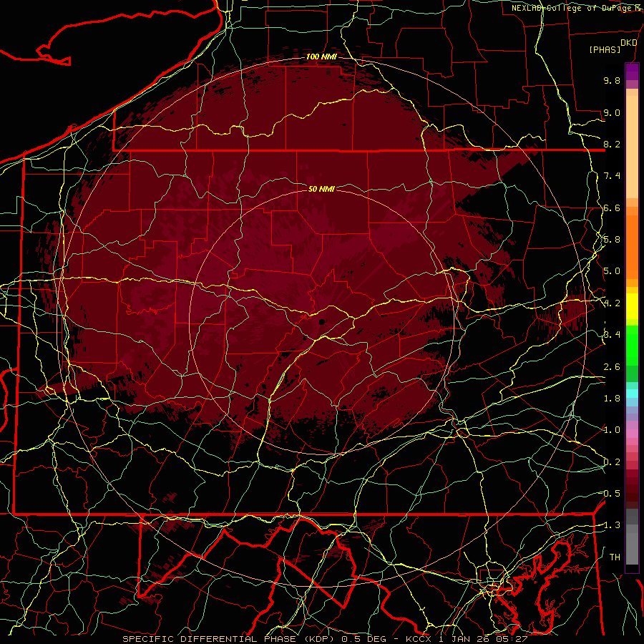Click the 100 NMI range ring label
Image resolution: width=644 pixels, height=644 pixels.
tap(321, 57)
